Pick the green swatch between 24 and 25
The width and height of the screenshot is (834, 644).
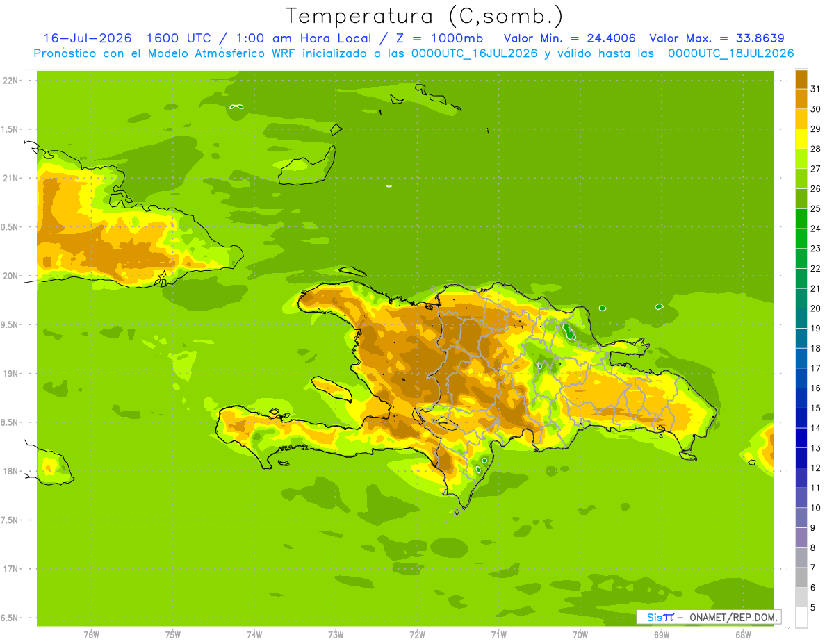coord(801,219)
